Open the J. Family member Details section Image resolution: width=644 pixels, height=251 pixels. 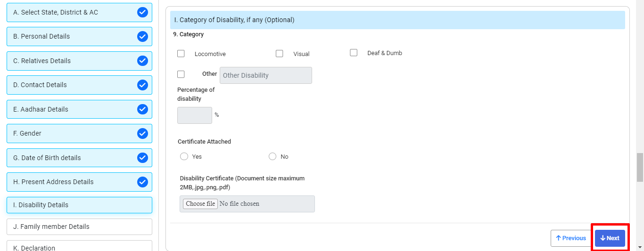tap(79, 227)
